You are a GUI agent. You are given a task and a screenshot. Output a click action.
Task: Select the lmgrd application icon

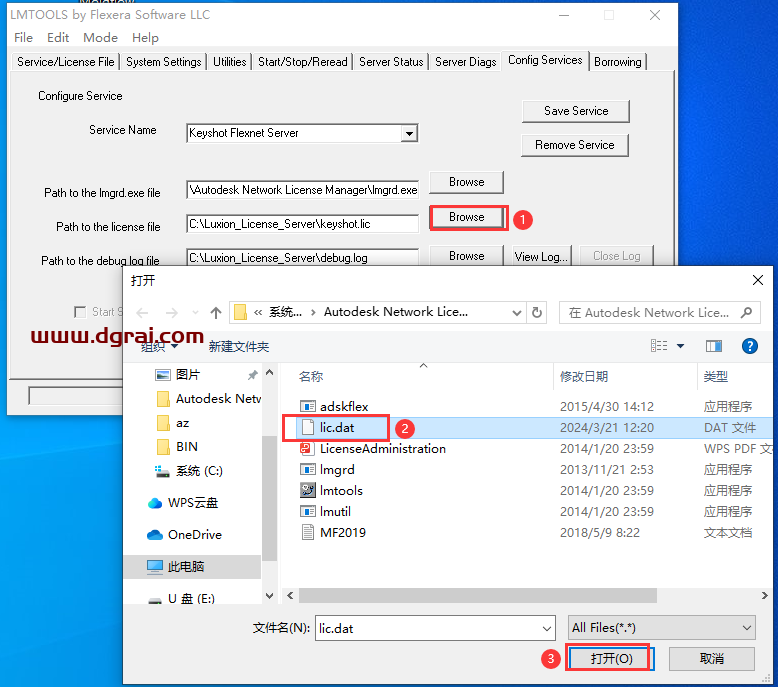(x=308, y=469)
